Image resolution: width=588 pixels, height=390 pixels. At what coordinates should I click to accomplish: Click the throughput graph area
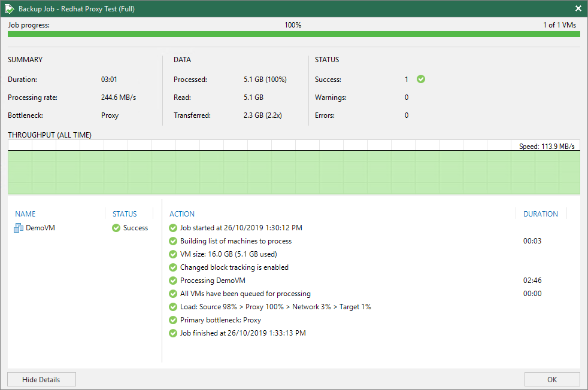pyautogui.click(x=293, y=172)
